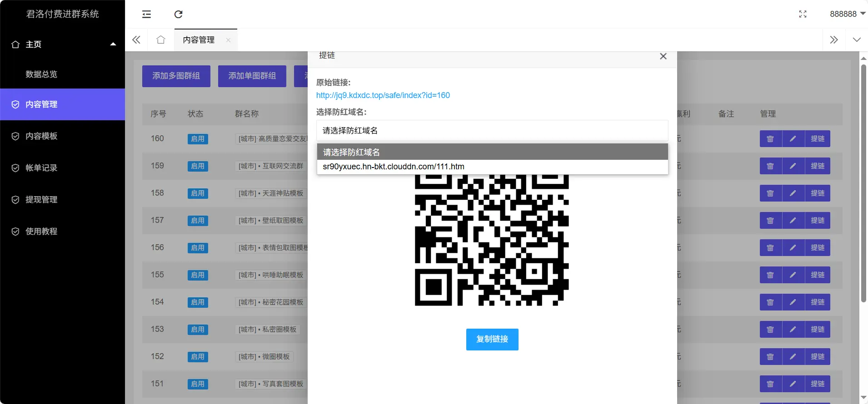
Task: Click the scrollbar down arrow
Action: point(863,398)
